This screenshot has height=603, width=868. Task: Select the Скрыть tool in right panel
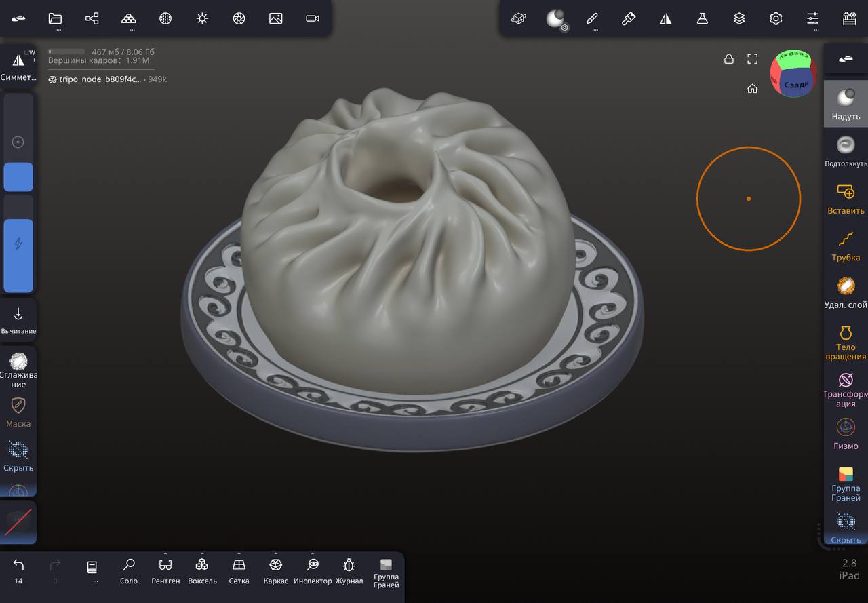pos(846,528)
